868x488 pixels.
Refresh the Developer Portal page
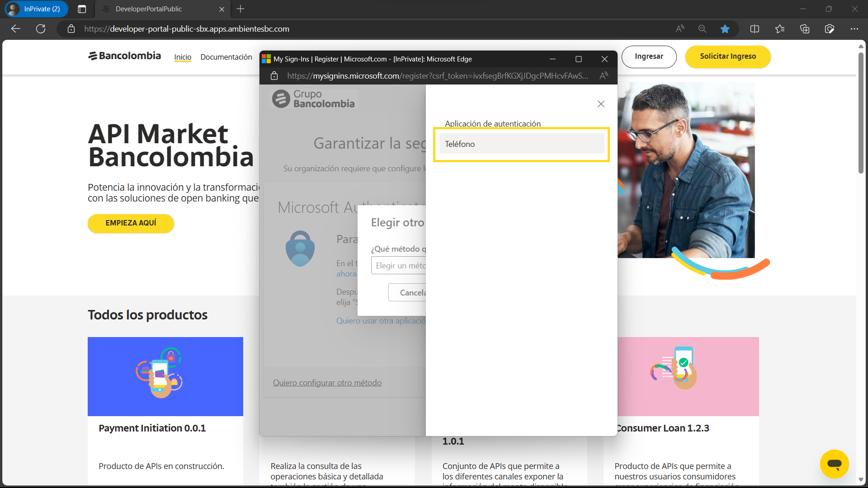tap(41, 28)
